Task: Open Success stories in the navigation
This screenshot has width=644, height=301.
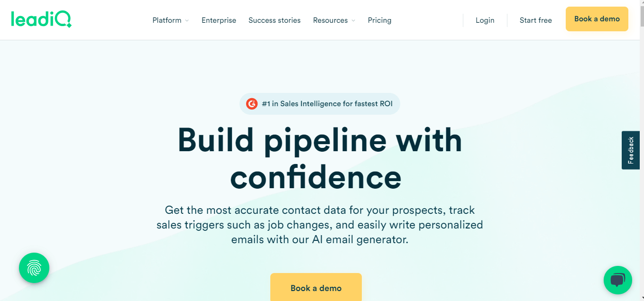Action: [275, 20]
